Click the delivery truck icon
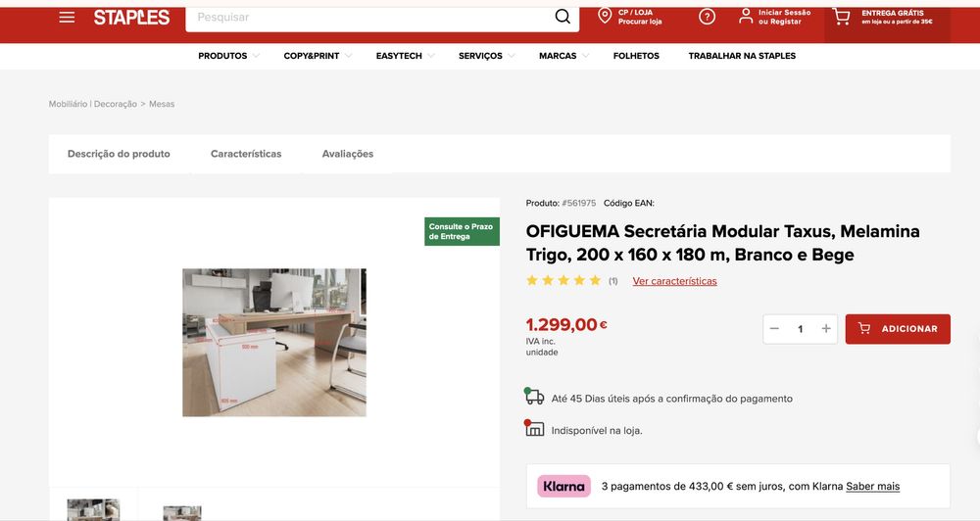Image resolution: width=980 pixels, height=521 pixels. pyautogui.click(x=534, y=396)
